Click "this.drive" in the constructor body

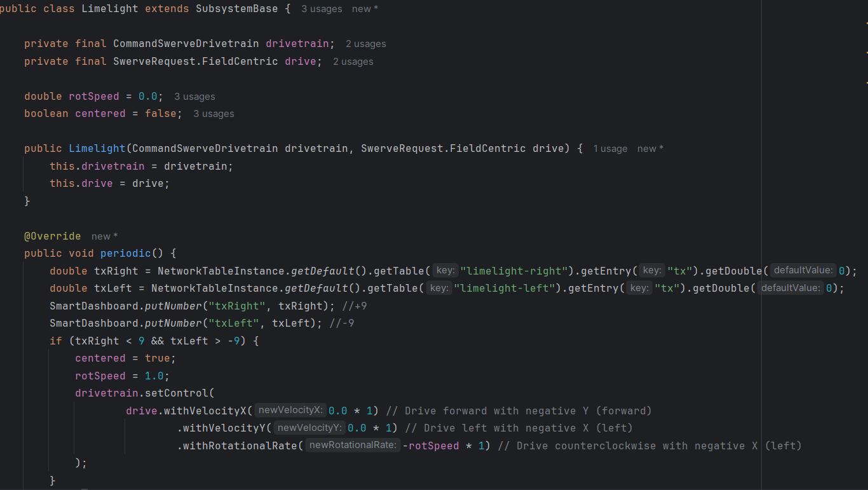coord(81,184)
